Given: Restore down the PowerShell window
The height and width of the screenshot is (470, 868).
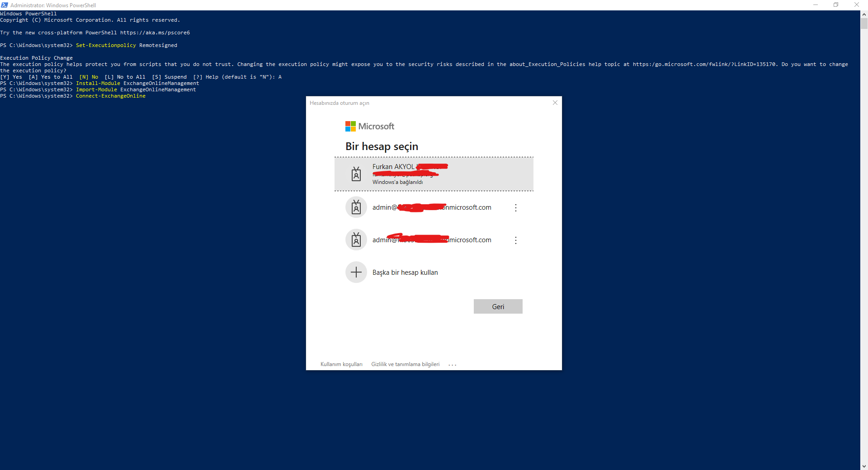Looking at the screenshot, I should (836, 5).
